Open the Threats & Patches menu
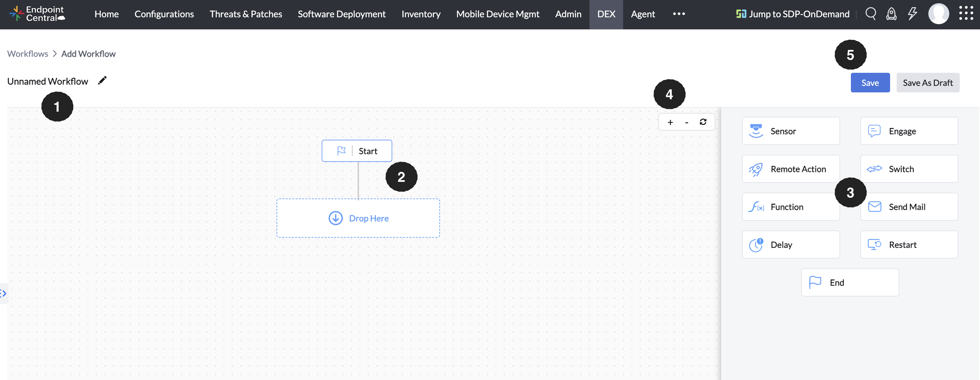Viewport: 980px width, 380px height. (x=246, y=14)
